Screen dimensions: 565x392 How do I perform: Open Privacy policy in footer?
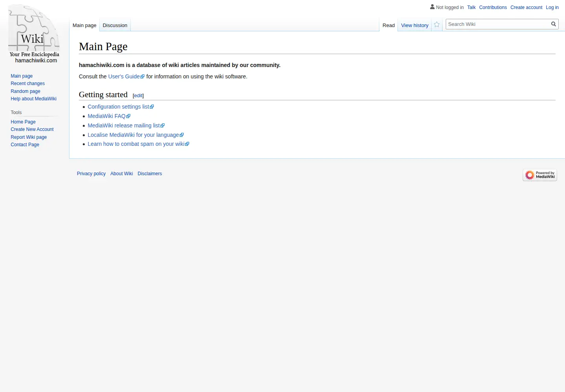(91, 174)
